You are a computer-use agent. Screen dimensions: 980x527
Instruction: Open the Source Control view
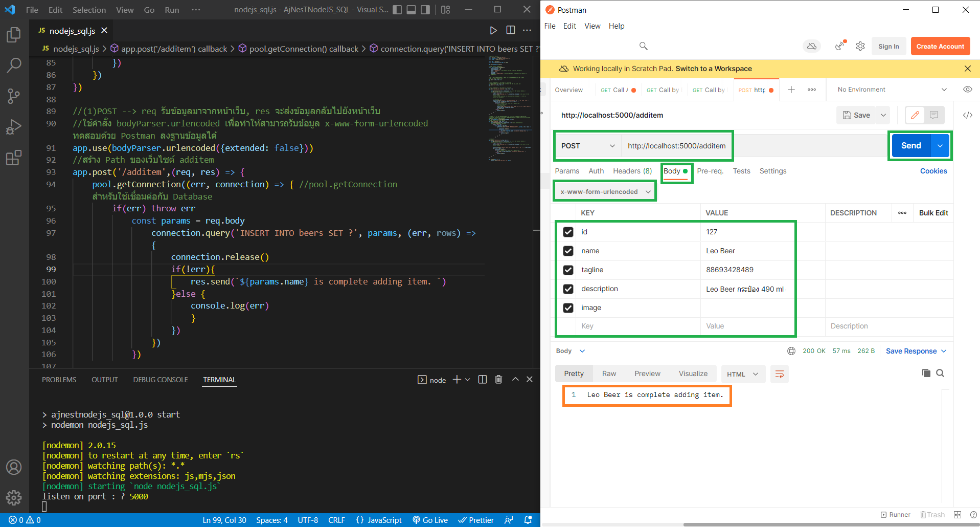tap(14, 96)
